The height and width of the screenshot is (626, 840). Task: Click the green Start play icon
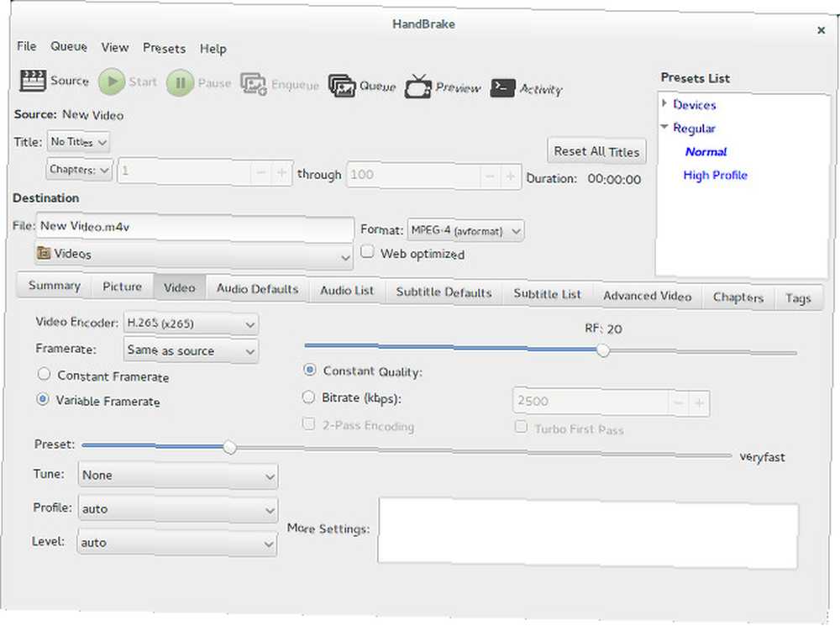[x=112, y=82]
